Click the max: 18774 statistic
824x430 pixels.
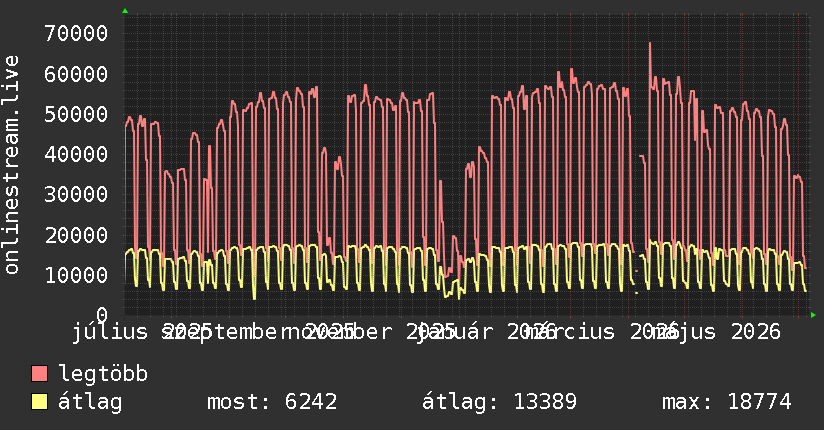726,402
